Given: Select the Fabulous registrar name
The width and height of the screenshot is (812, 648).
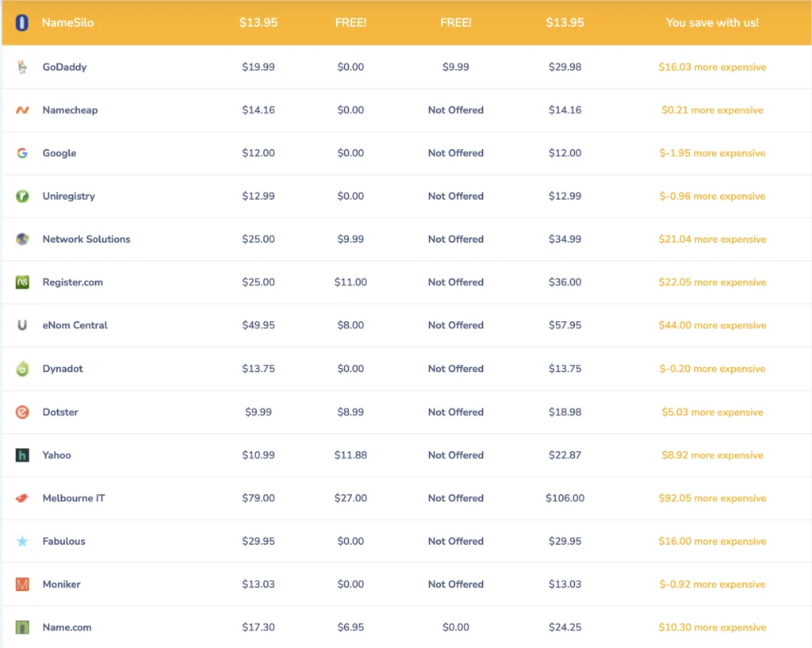Looking at the screenshot, I should (x=63, y=541).
